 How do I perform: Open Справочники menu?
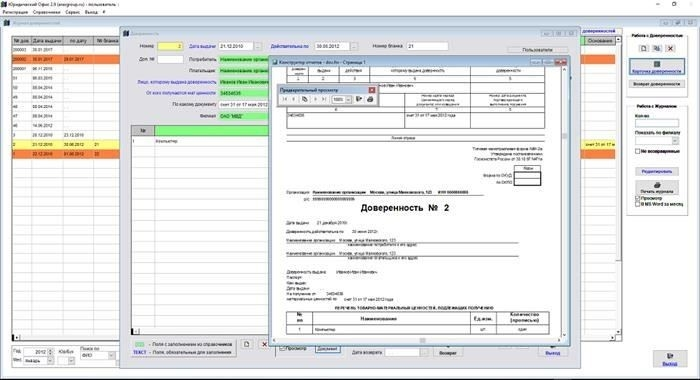pyautogui.click(x=46, y=12)
